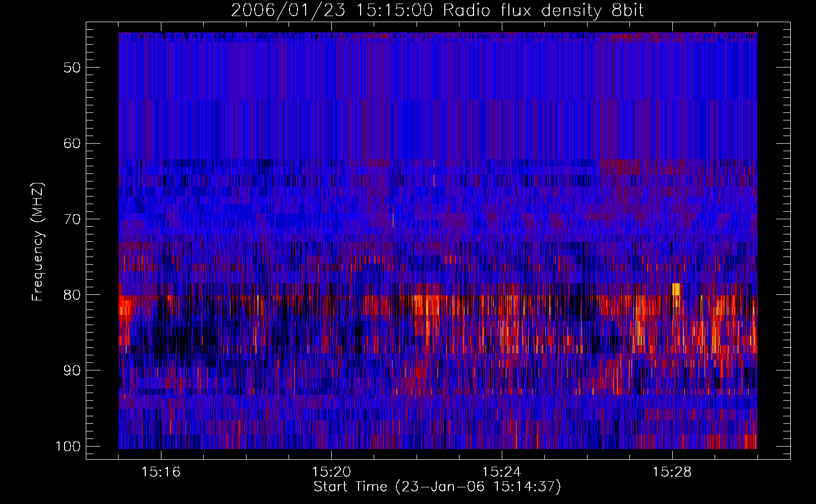Click the "Start Time (23-Jan-06 15:14:37)" label
The image size is (816, 504).
(437, 487)
